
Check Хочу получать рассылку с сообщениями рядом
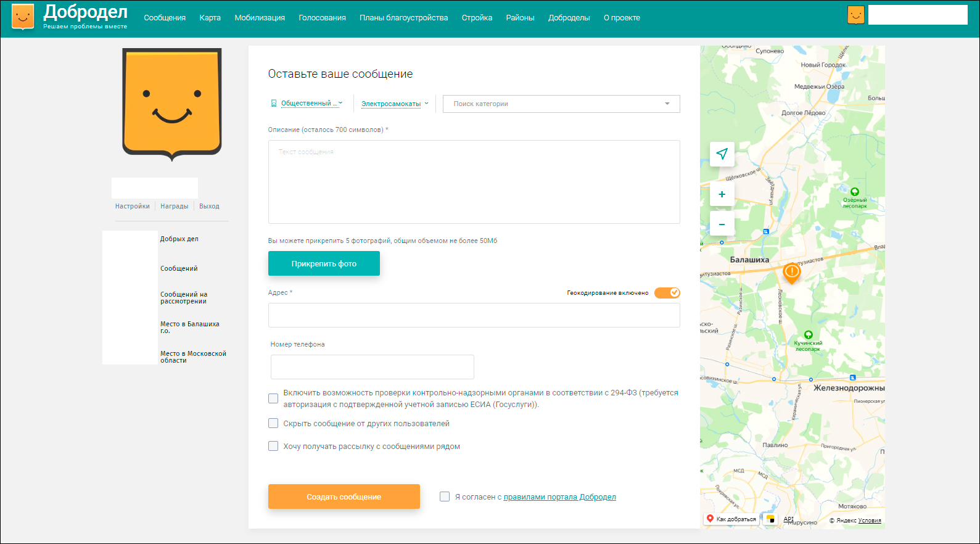pyautogui.click(x=273, y=446)
